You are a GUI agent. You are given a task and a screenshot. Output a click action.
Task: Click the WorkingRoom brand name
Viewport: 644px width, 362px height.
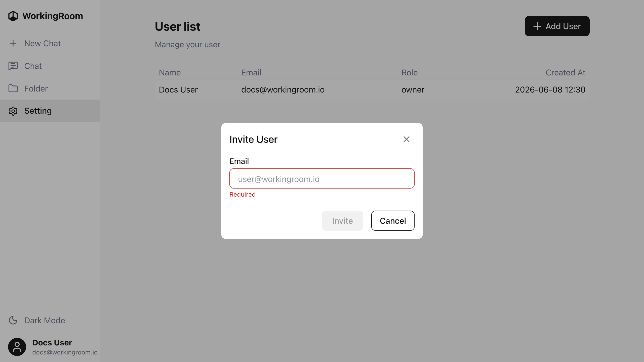tap(53, 16)
